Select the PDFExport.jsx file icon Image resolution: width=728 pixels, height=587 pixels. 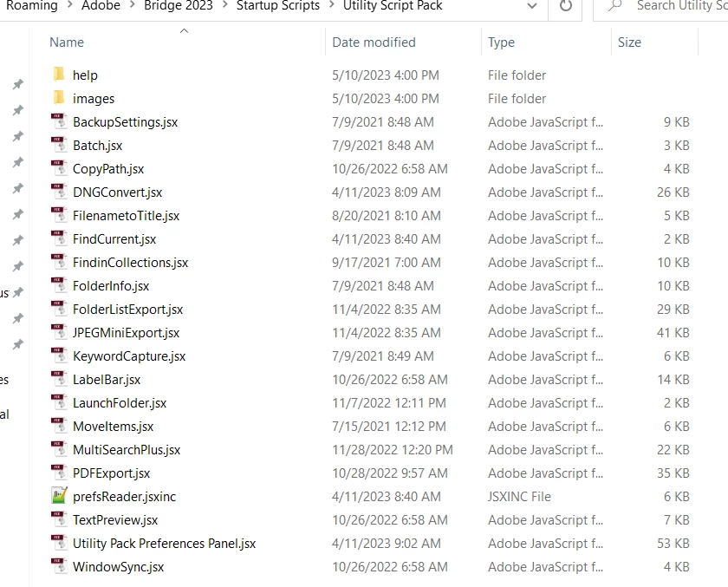pos(59,473)
